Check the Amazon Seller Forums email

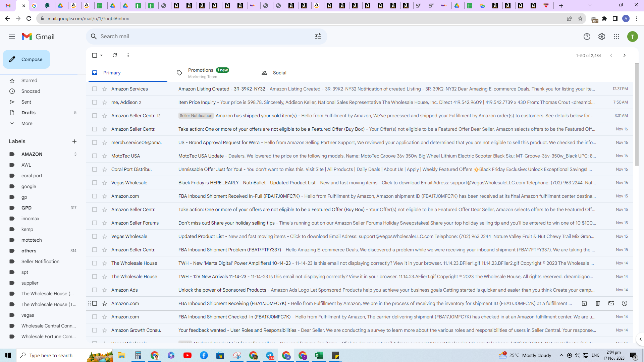tap(95, 223)
